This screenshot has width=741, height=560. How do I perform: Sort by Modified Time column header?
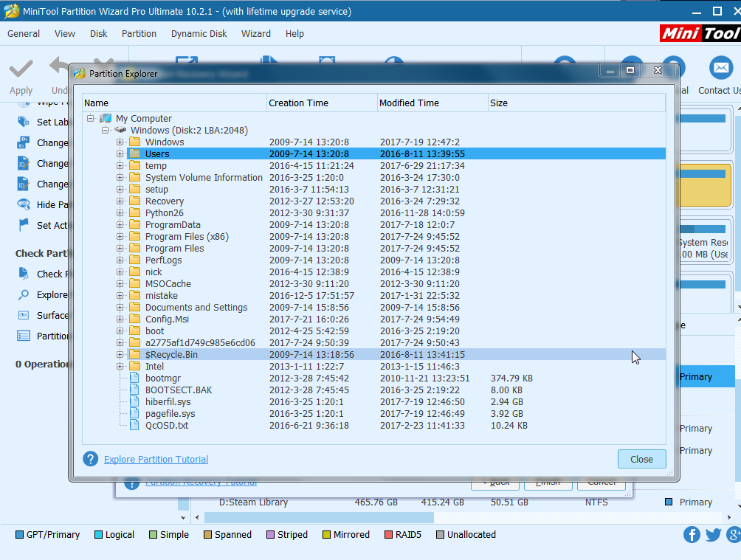[432, 103]
